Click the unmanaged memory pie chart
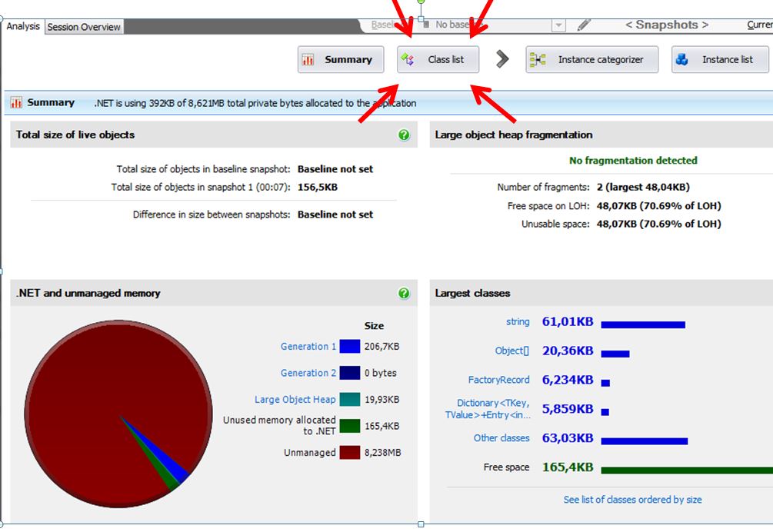The height and width of the screenshot is (532, 773). point(118,414)
